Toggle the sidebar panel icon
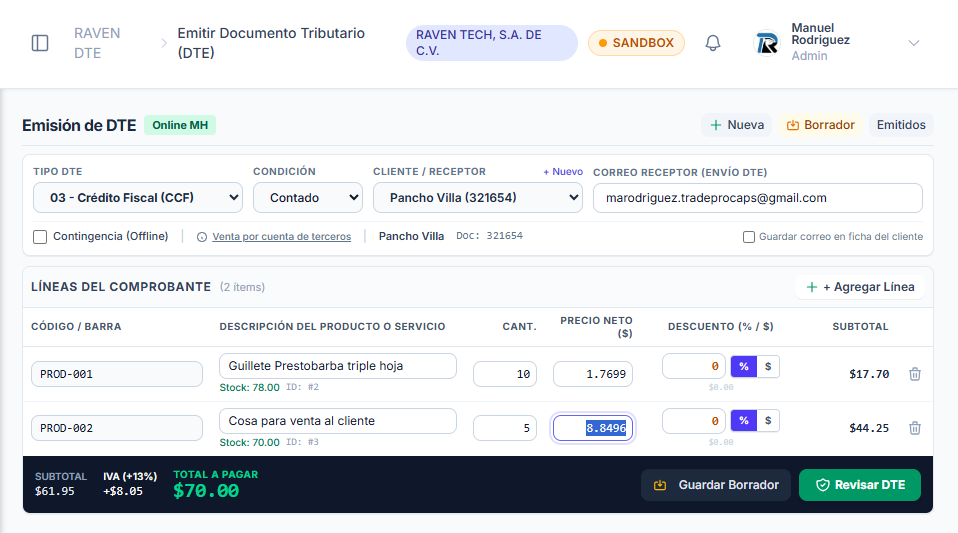Viewport: 958px width, 533px height. (x=40, y=43)
